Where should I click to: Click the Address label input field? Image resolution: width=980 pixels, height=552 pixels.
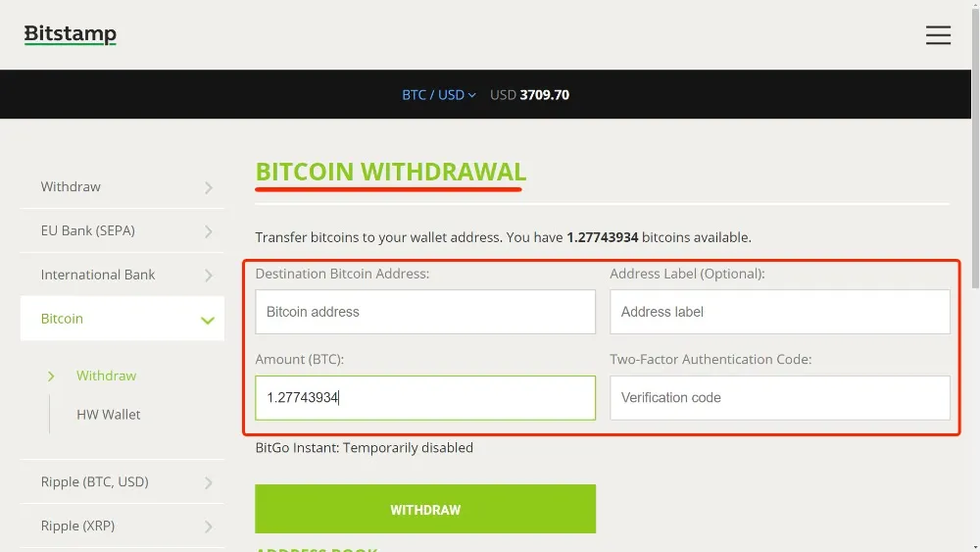pyautogui.click(x=780, y=312)
